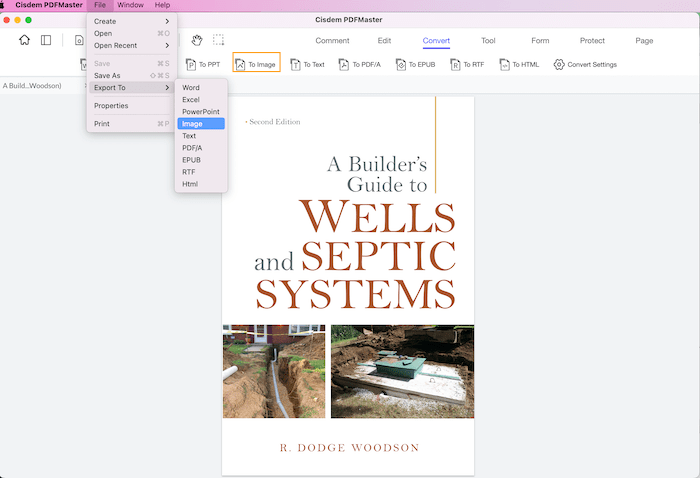This screenshot has height=478, width=700.
Task: Expand the Create submenu
Action: (x=132, y=21)
